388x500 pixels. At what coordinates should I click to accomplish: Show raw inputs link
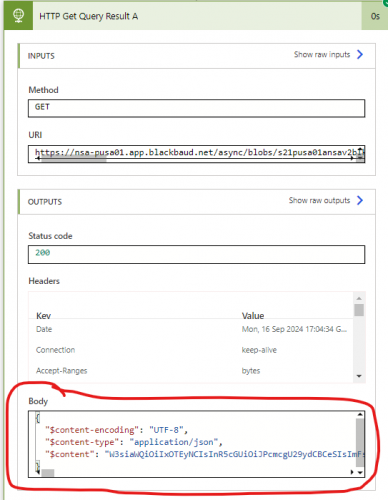click(x=322, y=54)
